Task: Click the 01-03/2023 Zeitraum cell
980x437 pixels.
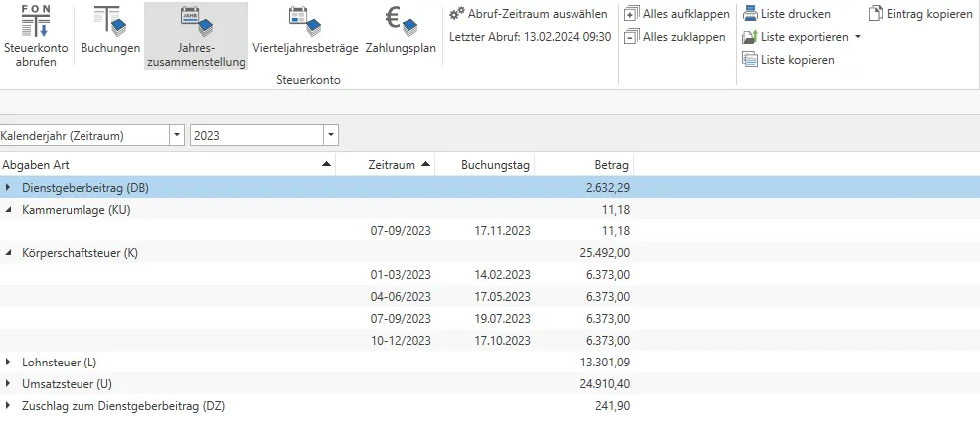Action: 401,275
